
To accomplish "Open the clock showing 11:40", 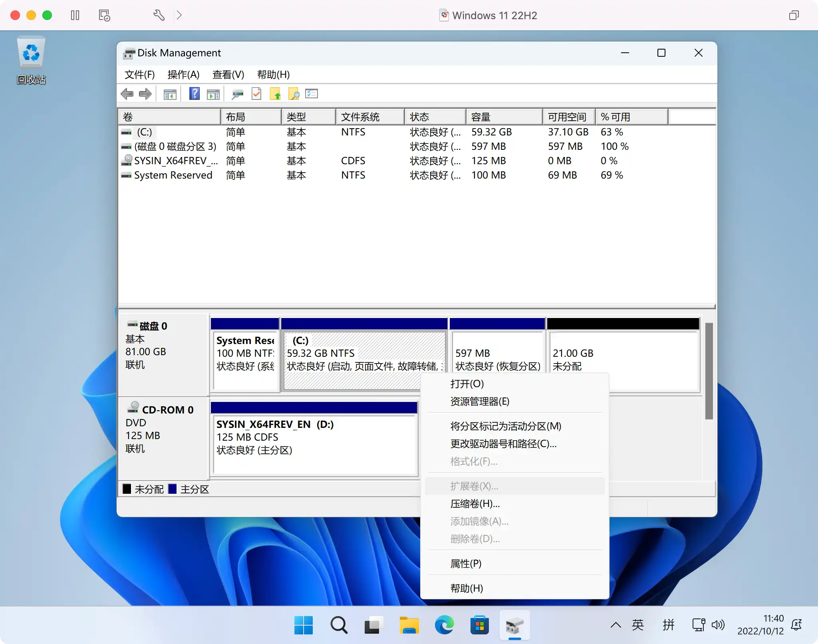I will click(x=760, y=625).
